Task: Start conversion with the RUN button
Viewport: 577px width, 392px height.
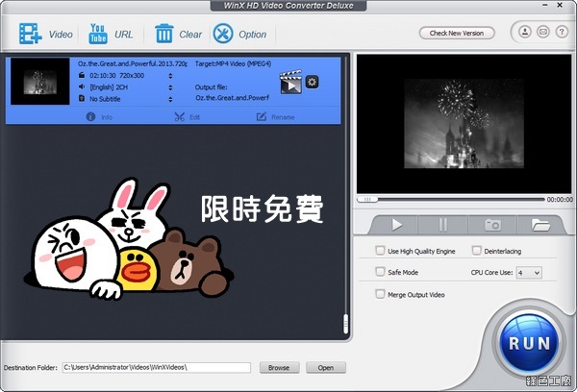Action: click(529, 343)
